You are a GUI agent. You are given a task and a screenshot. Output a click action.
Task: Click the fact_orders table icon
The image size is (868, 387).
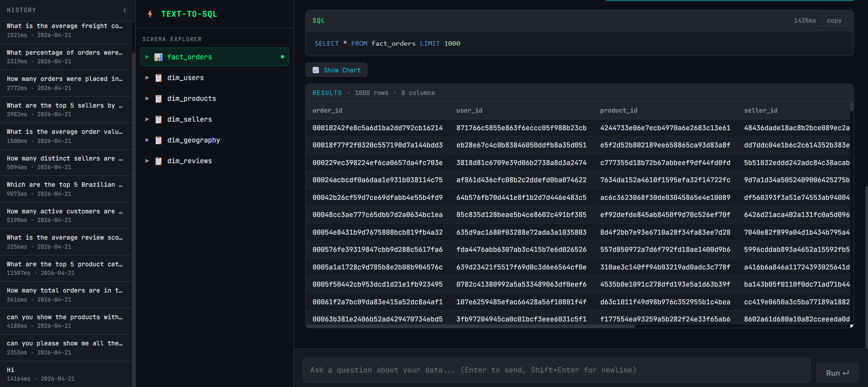pyautogui.click(x=158, y=57)
